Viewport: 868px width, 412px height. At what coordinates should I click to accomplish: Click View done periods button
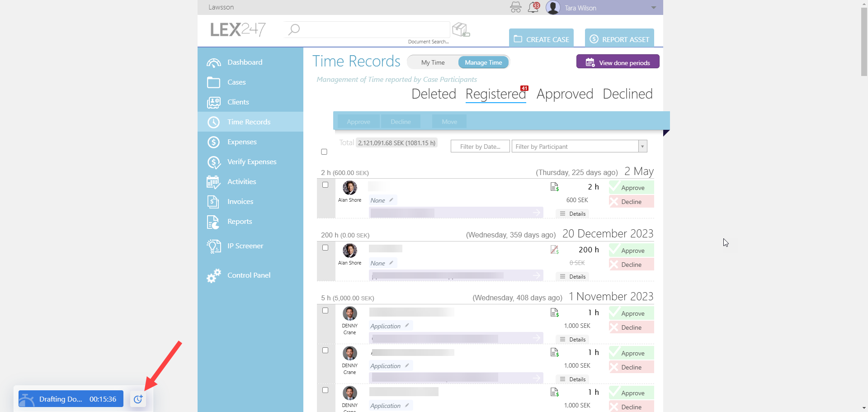pyautogui.click(x=618, y=62)
